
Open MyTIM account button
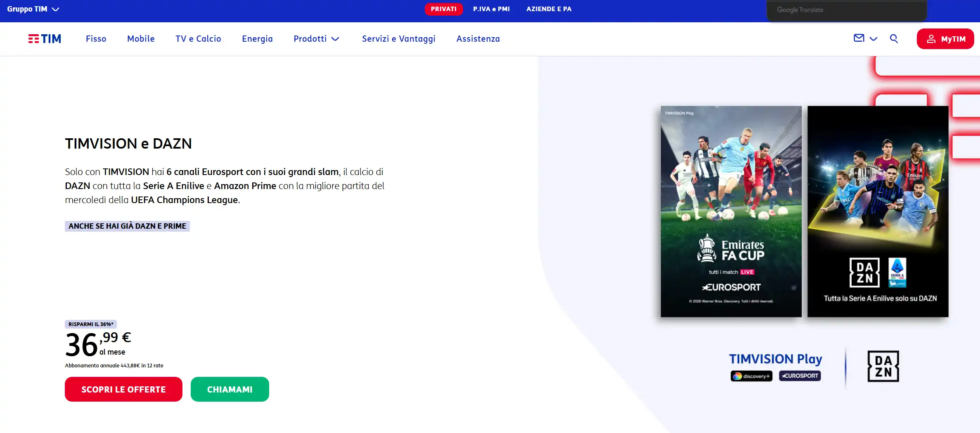point(945,39)
